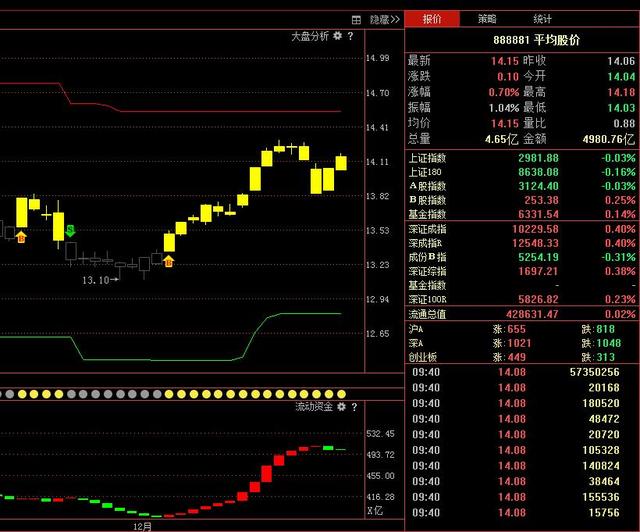Click the 总量 value 4.65亿
640x532 pixels.
point(502,139)
